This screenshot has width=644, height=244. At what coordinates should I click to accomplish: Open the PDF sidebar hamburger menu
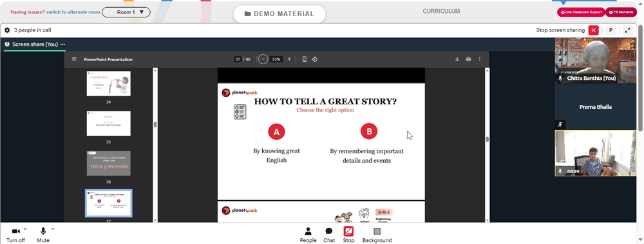[x=74, y=59]
